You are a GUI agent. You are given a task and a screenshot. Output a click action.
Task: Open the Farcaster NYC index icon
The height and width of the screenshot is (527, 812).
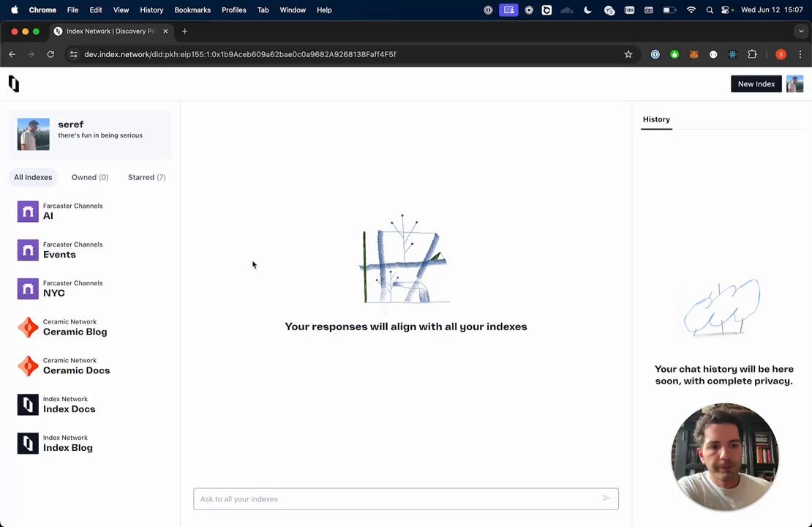point(28,288)
